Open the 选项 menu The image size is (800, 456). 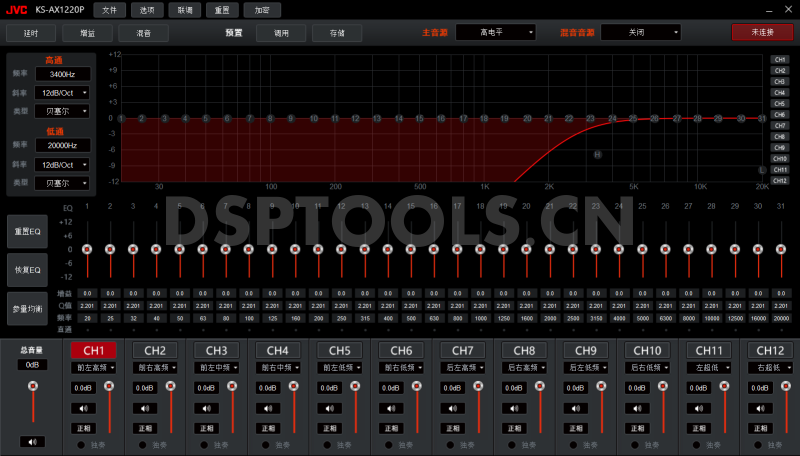[147, 10]
